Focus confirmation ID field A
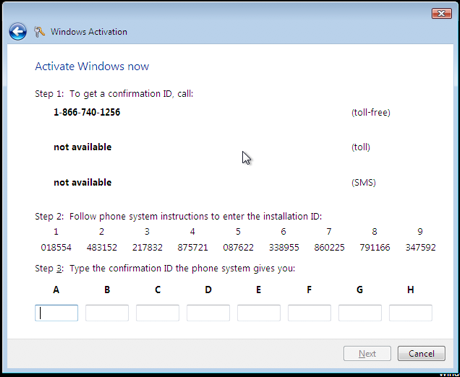460x377 pixels. (x=56, y=313)
